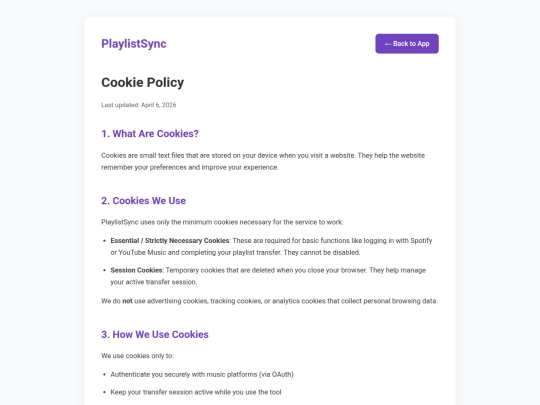
Task: Click the bullet marker before Essential Cookies
Action: tap(104, 241)
